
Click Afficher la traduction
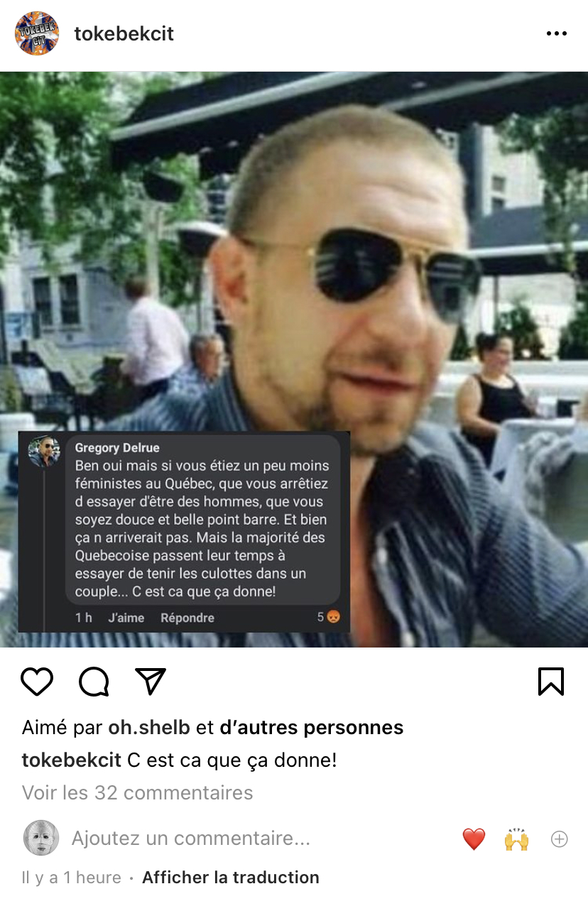click(x=231, y=878)
